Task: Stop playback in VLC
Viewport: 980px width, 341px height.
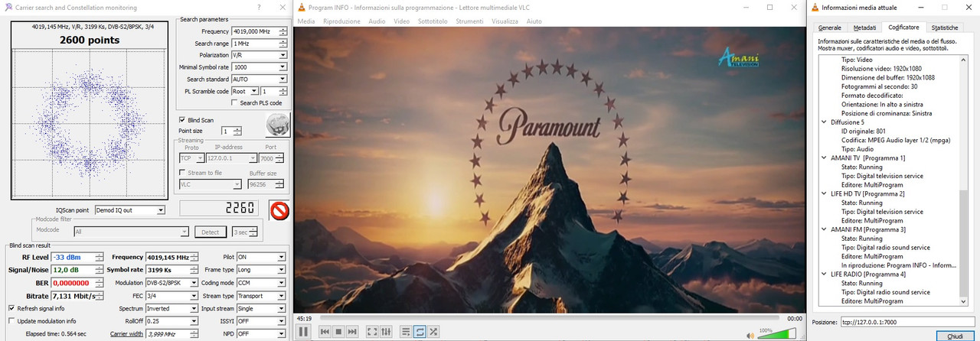Action: (338, 331)
